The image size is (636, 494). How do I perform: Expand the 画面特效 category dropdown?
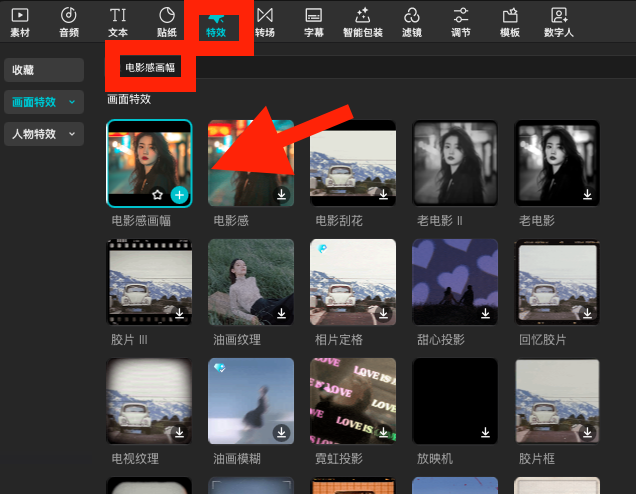point(44,102)
